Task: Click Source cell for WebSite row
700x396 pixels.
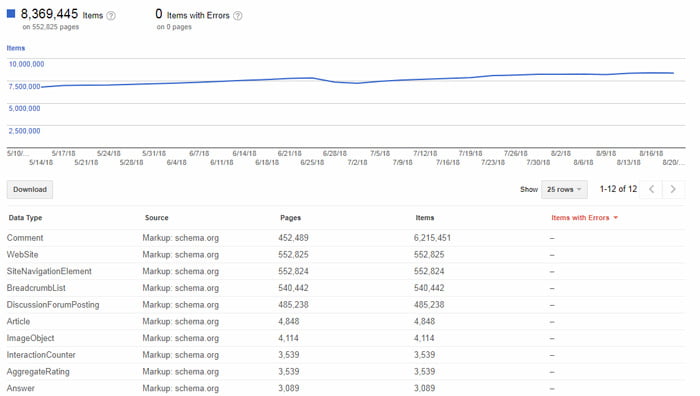Action: (x=181, y=254)
